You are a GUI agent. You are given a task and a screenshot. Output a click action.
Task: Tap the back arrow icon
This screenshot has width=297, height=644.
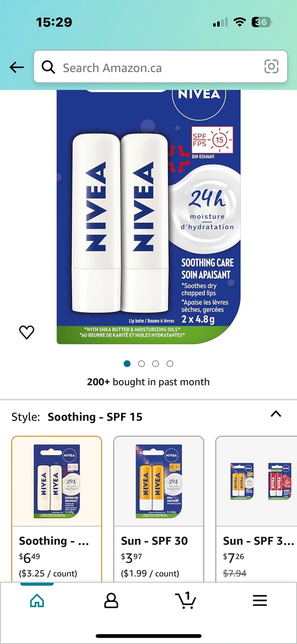(x=17, y=68)
